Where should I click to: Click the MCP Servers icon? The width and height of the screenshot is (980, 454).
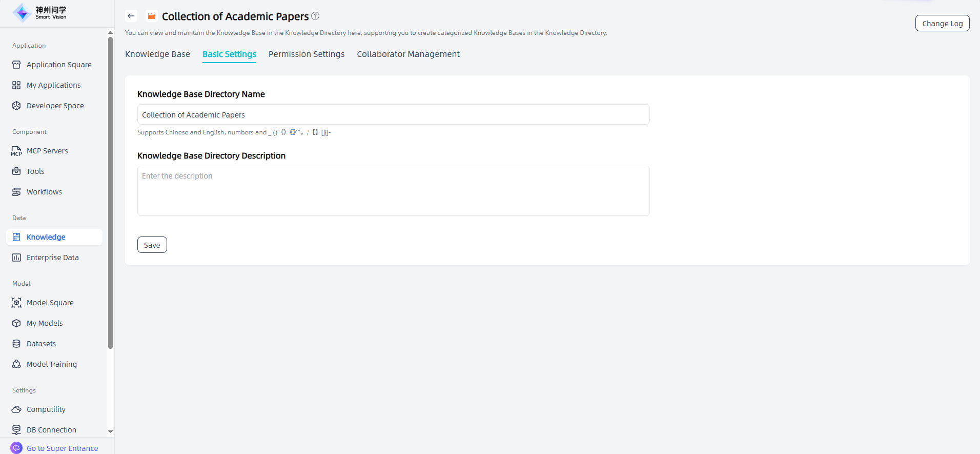[16, 151]
